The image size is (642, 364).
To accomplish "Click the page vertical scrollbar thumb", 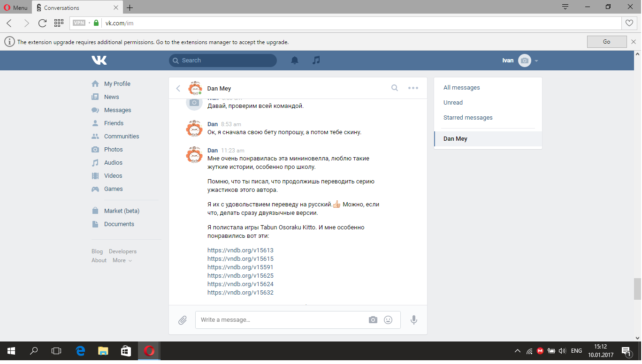I will 637,288.
